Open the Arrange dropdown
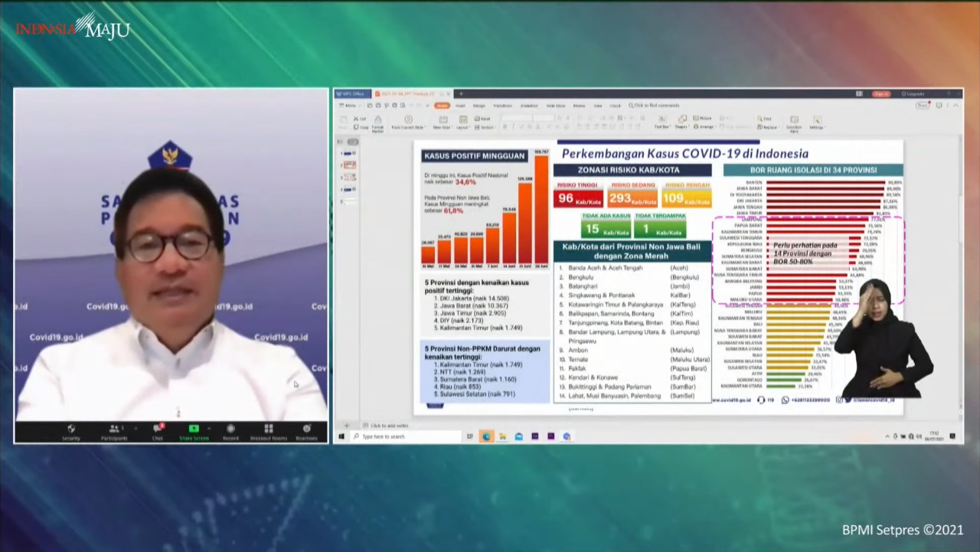Screen dimensions: 980x552 (704, 127)
